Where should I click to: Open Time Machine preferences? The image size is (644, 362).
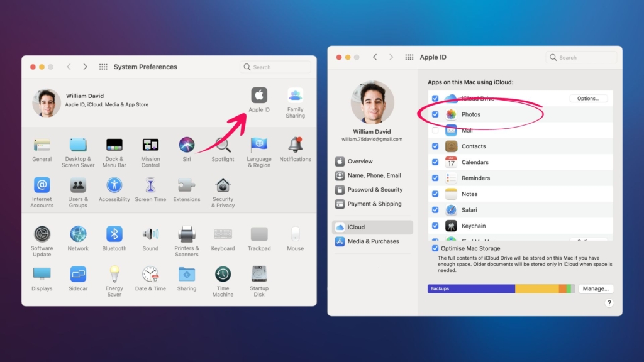[223, 282]
